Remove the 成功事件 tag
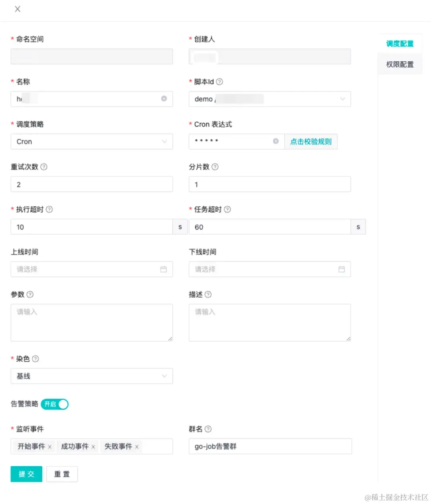The width and height of the screenshot is (431, 504). [93, 447]
